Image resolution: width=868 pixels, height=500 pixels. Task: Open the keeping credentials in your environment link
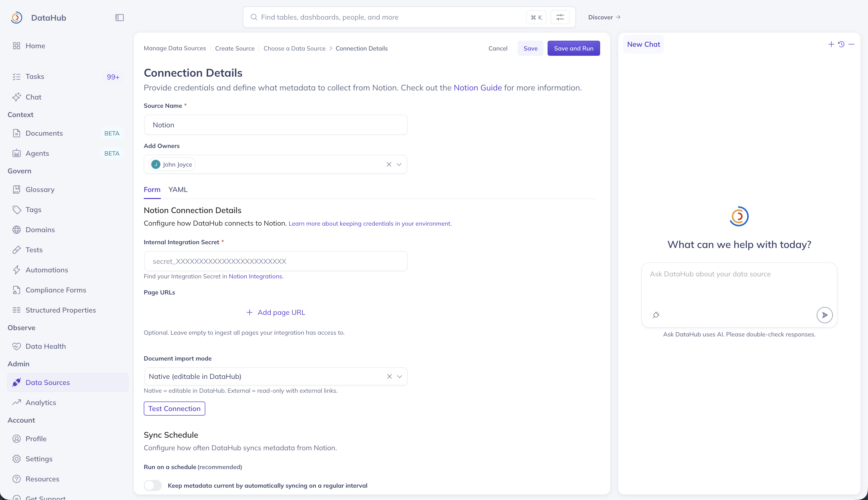tap(370, 224)
